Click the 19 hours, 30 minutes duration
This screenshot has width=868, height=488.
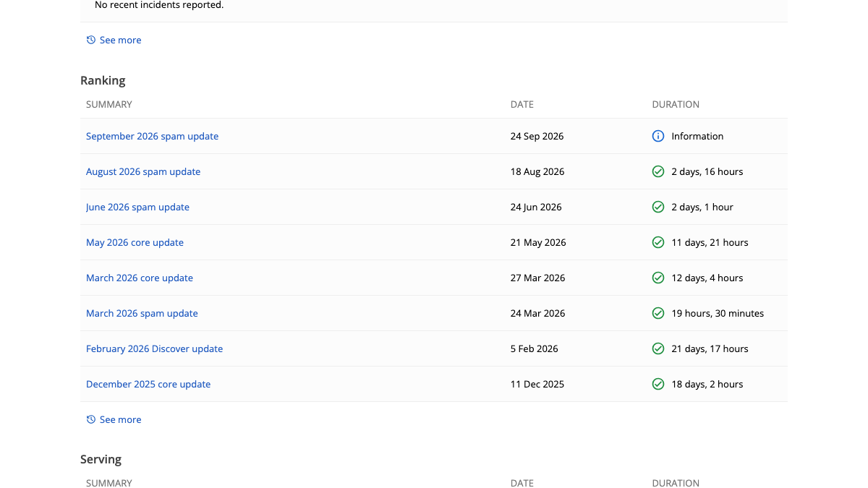[718, 313]
